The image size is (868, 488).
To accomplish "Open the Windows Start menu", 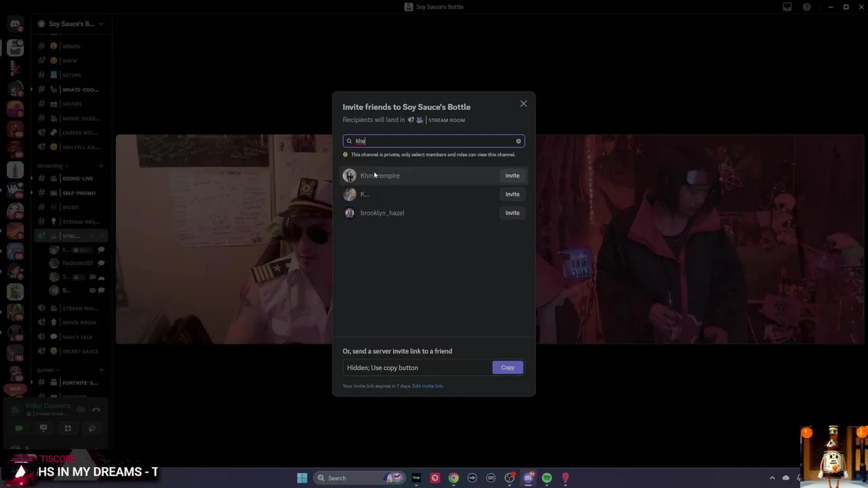I will pyautogui.click(x=302, y=478).
